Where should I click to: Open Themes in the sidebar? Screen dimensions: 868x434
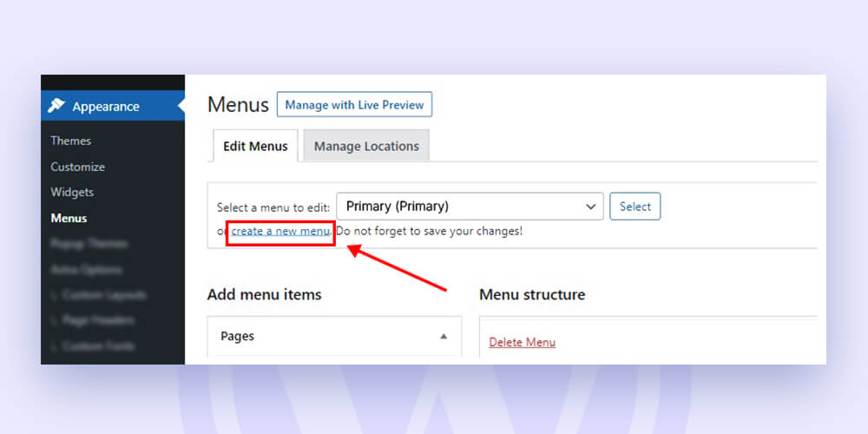[x=71, y=141]
